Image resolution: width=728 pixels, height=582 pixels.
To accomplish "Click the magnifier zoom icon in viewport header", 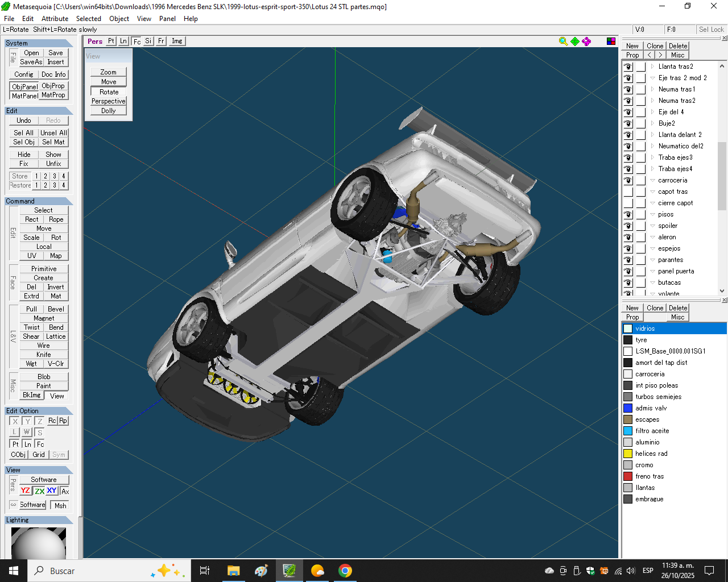I will 563,41.
